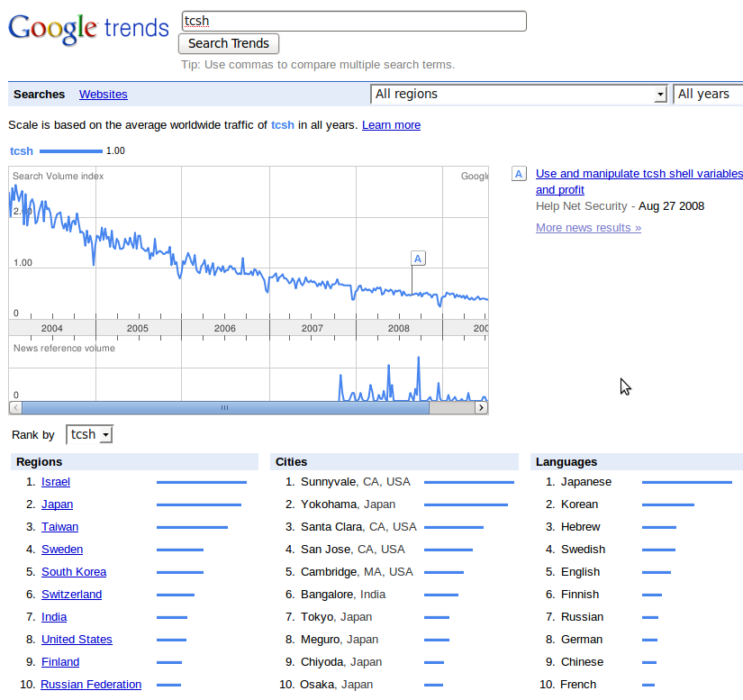Click the Google Trends logo

[x=88, y=29]
